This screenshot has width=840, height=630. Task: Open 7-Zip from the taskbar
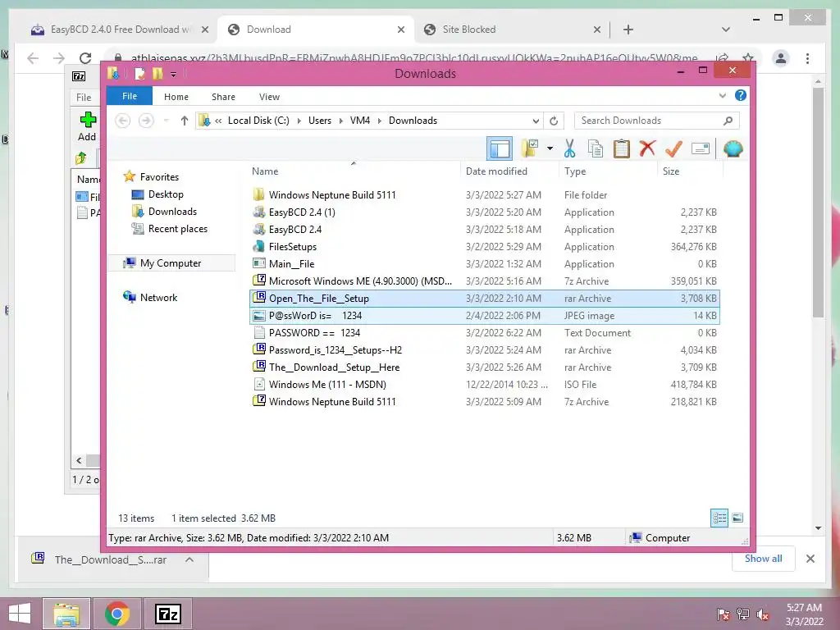[x=168, y=614]
